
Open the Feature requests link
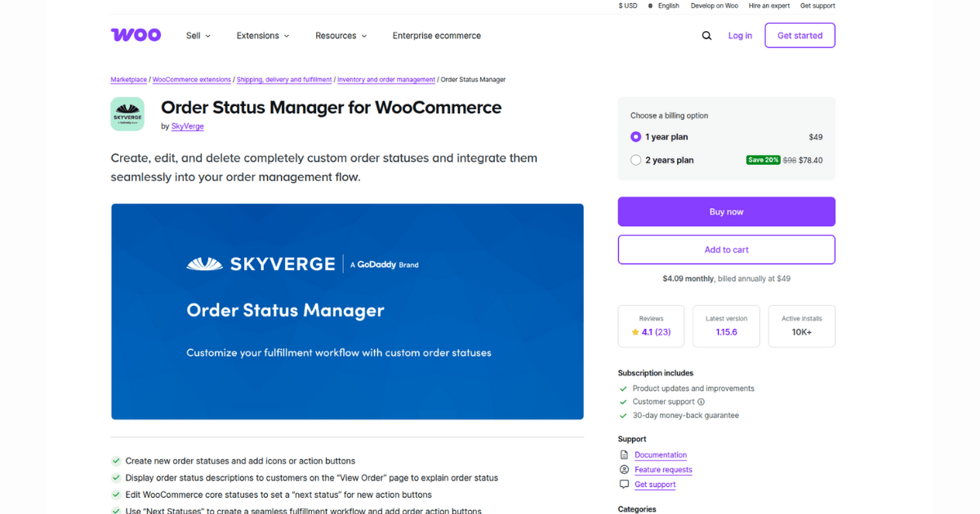(x=663, y=470)
